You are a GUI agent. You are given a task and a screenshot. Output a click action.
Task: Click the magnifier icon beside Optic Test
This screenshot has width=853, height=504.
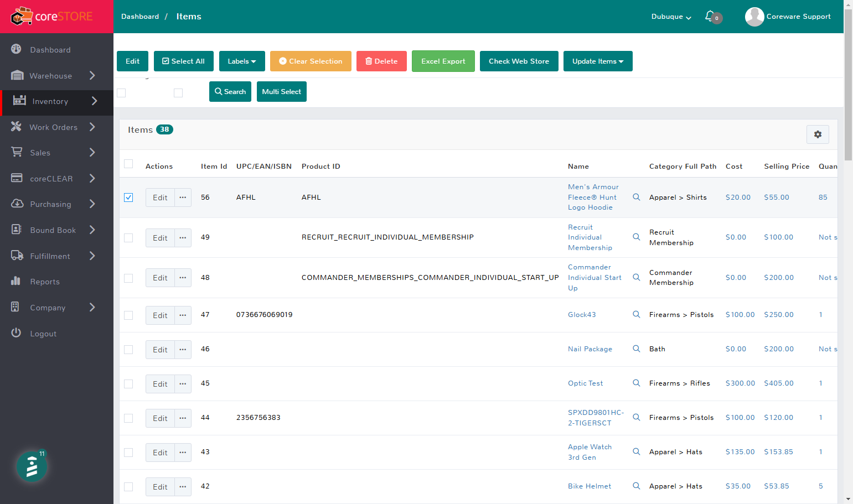click(637, 383)
